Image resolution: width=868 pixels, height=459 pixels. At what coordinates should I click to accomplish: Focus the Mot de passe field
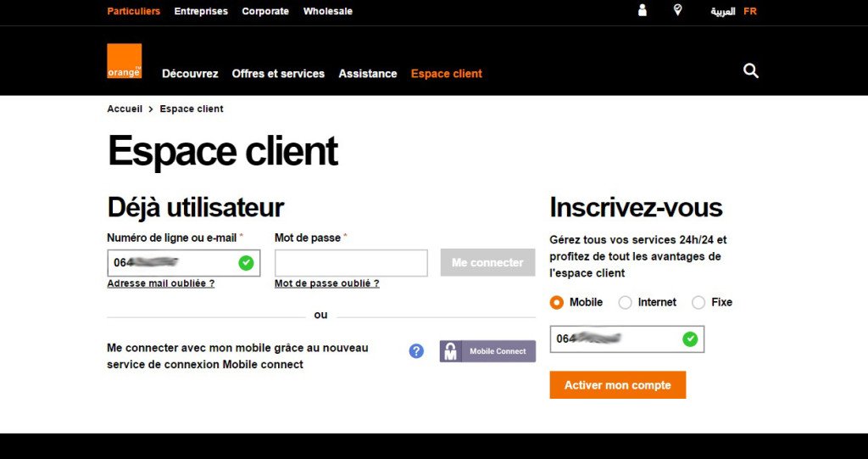[351, 263]
